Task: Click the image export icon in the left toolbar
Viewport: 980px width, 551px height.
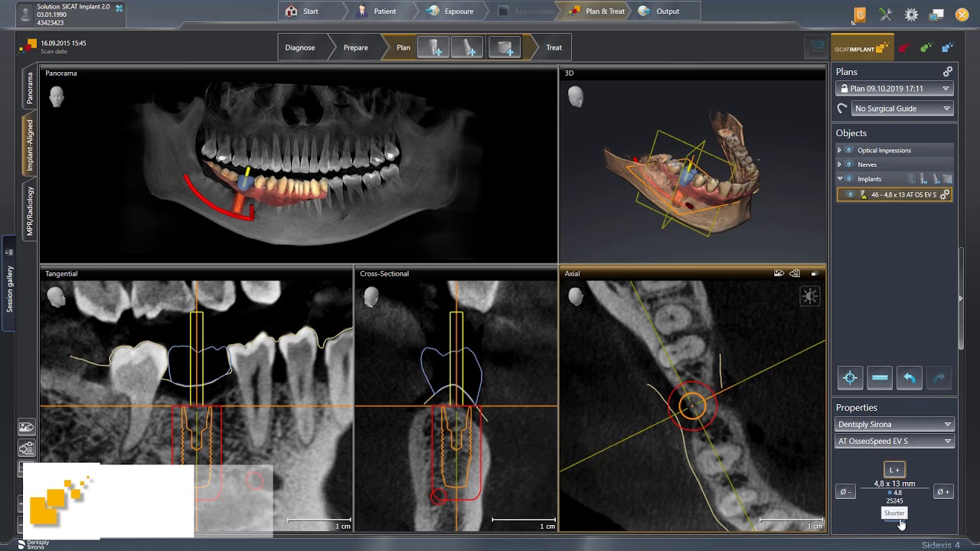Action: pos(26,427)
